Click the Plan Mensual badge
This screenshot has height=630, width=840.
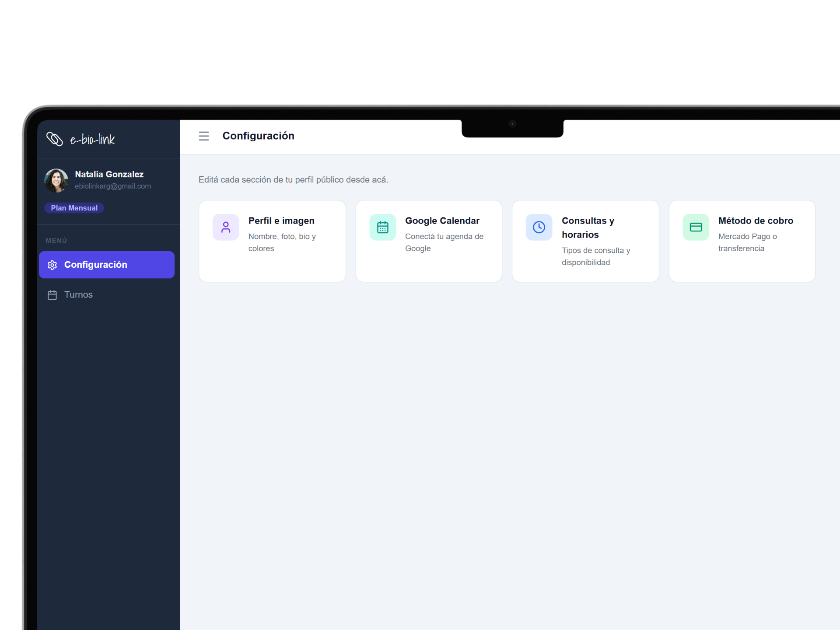pyautogui.click(x=74, y=208)
